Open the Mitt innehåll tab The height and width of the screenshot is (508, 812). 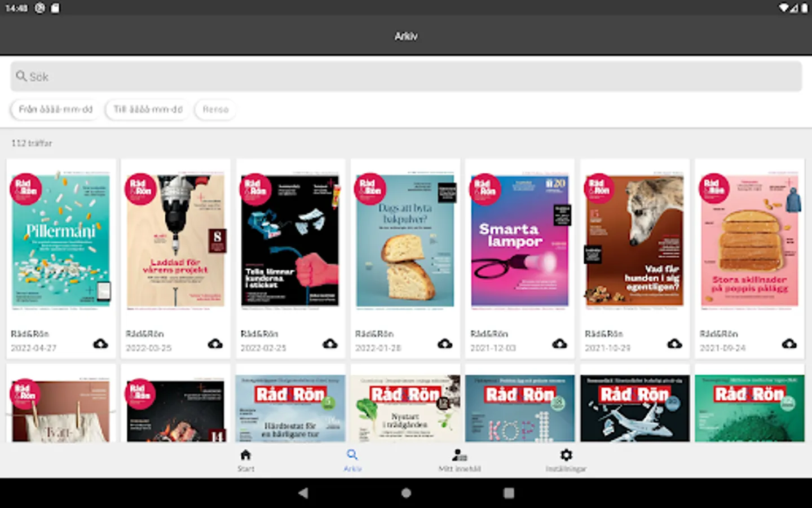(460, 461)
